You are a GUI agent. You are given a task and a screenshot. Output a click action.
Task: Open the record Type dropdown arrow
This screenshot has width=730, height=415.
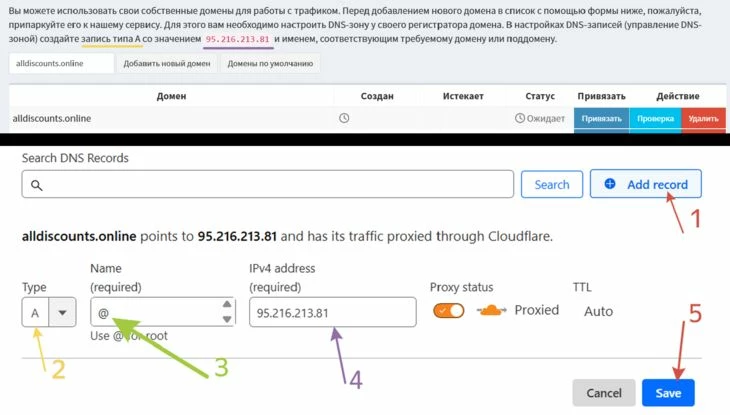point(62,313)
